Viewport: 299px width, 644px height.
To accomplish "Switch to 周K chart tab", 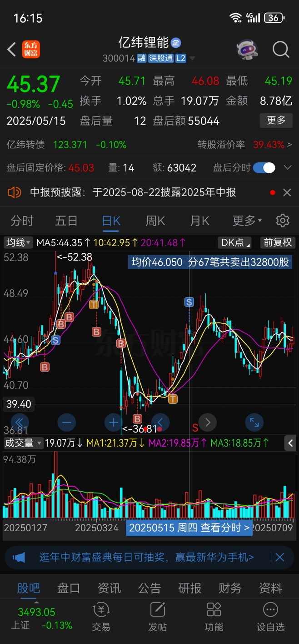I will pos(155,221).
